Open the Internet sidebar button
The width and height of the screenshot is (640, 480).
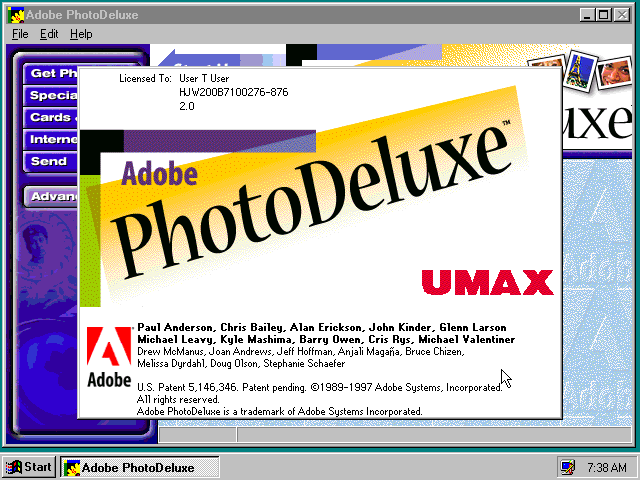point(51,139)
